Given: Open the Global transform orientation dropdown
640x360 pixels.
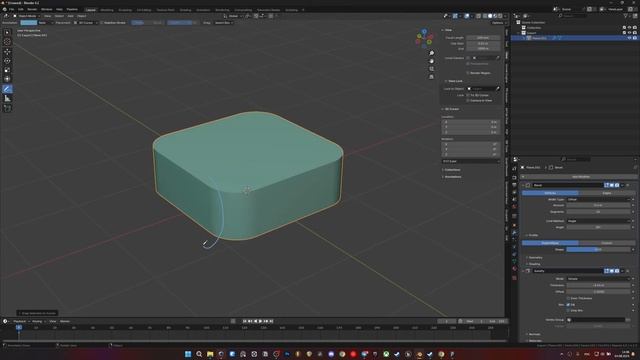Looking at the screenshot, I should click(233, 16).
